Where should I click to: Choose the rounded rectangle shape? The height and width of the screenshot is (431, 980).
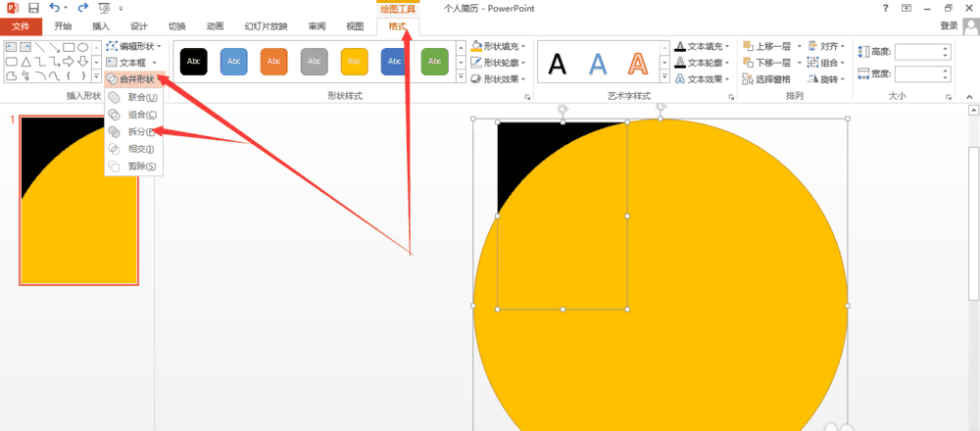tap(11, 61)
